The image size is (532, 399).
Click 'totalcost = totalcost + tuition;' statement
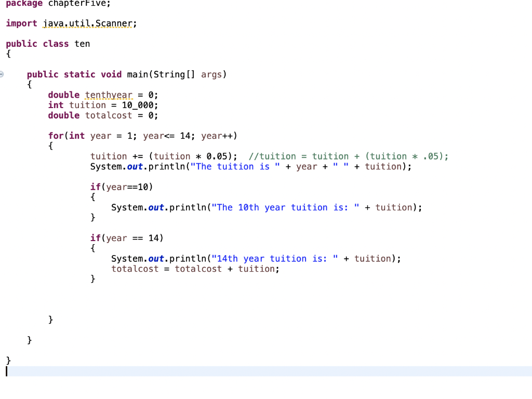(x=195, y=269)
